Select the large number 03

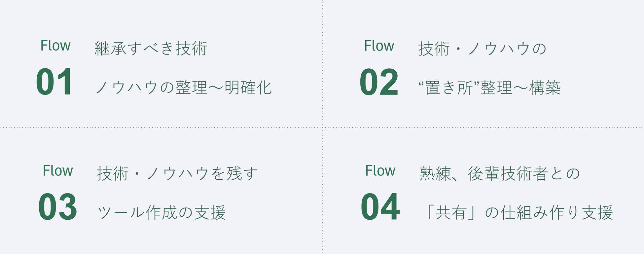tap(57, 207)
